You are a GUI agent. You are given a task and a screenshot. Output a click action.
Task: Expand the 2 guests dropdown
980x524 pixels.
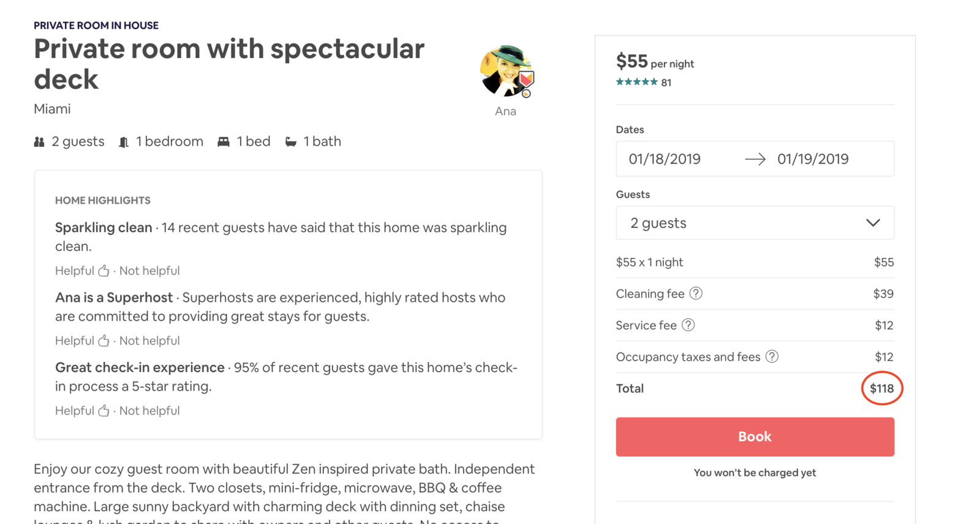point(755,223)
